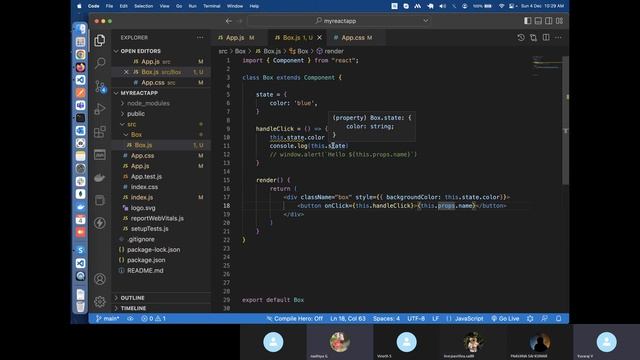Screen dimensions: 640x360
Task: Expand the public folder
Action: tap(162, 114)
